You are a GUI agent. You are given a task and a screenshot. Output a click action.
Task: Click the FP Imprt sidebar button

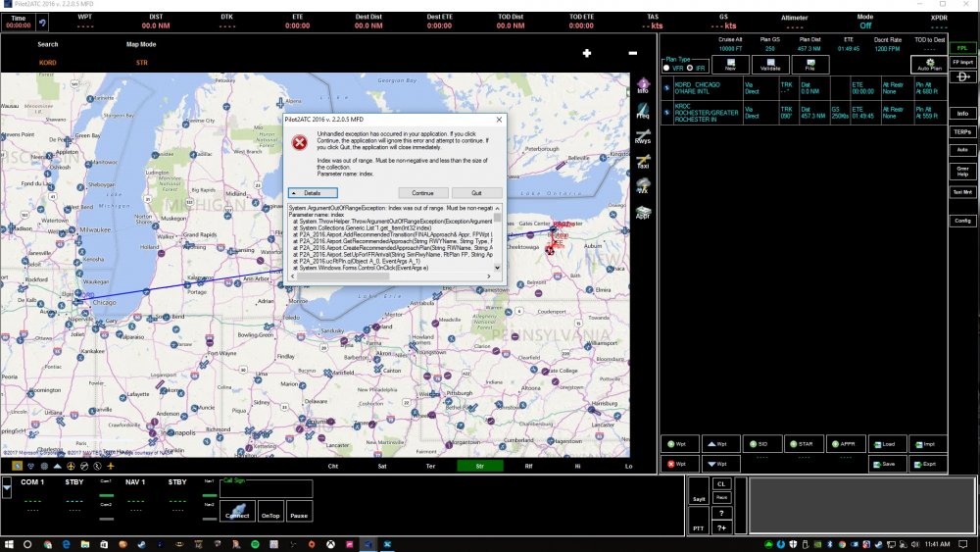(x=962, y=62)
